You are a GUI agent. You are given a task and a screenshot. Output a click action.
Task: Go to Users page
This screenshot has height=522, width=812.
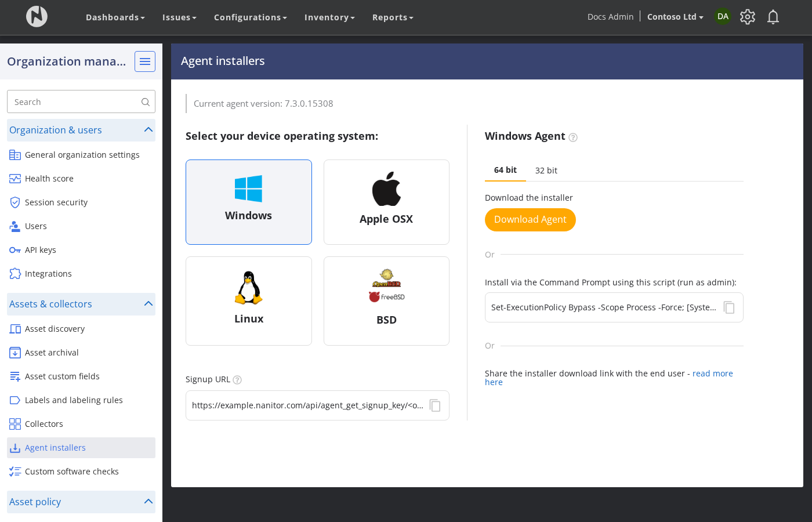(x=81, y=226)
